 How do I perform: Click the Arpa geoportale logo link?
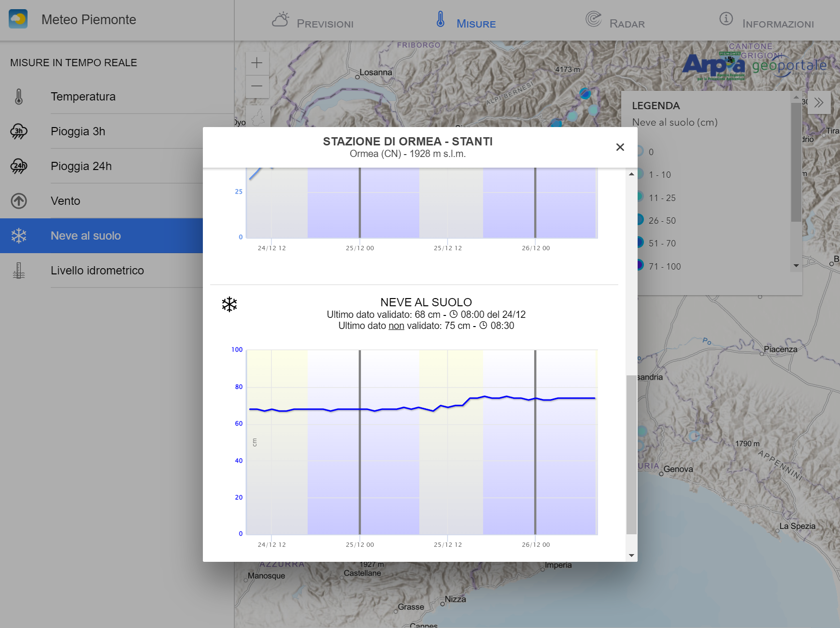pos(754,66)
